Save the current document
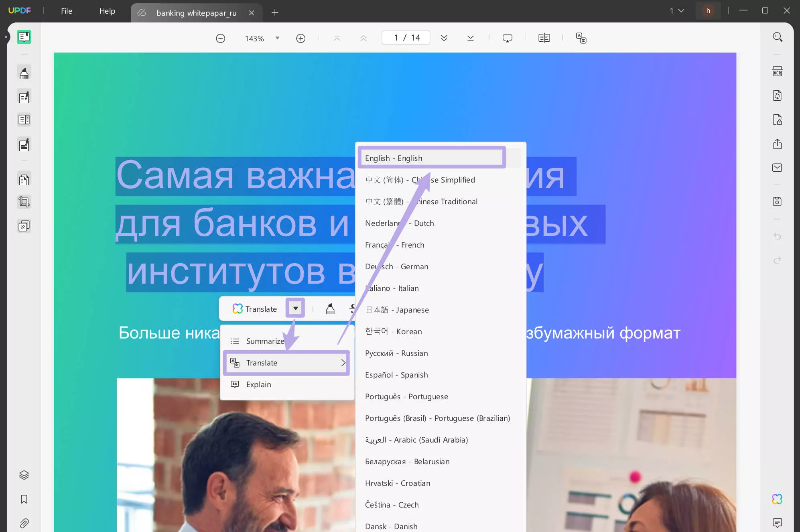The image size is (800, 532). point(778,201)
